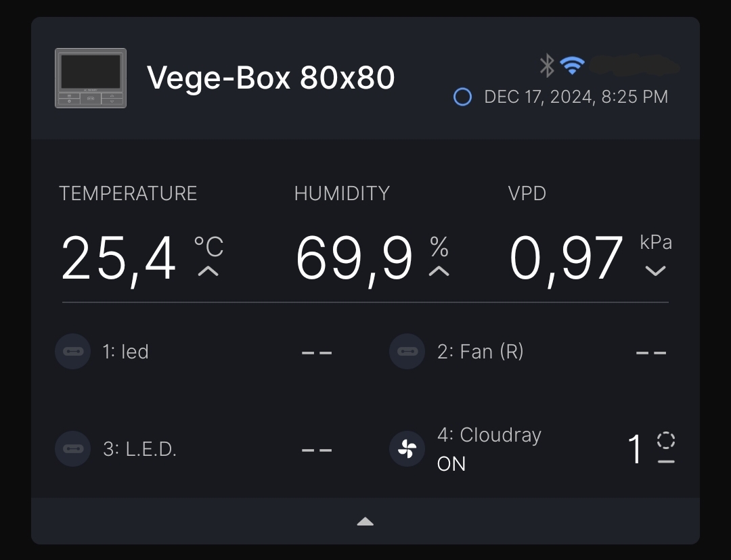Click the Cloudray fan icon
This screenshot has height=560, width=731.
[x=407, y=449]
